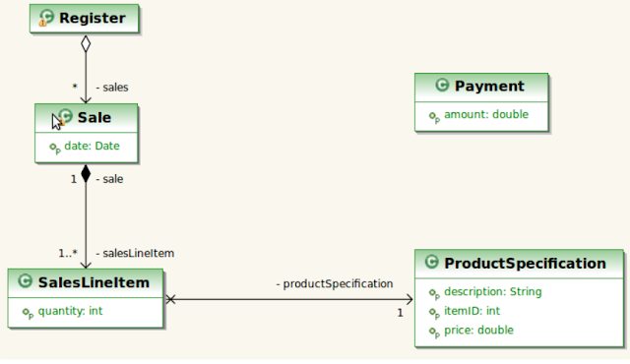Select the property icon next to quantity

pos(28,314)
